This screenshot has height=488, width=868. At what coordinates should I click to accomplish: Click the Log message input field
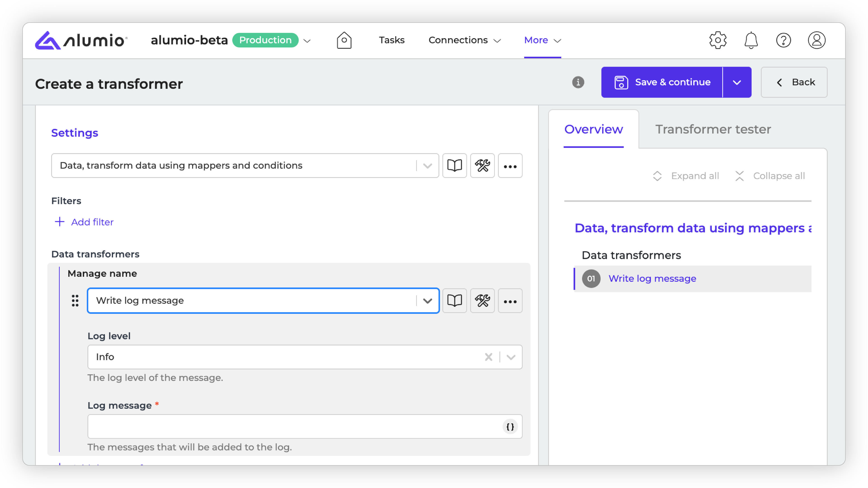tap(293, 427)
